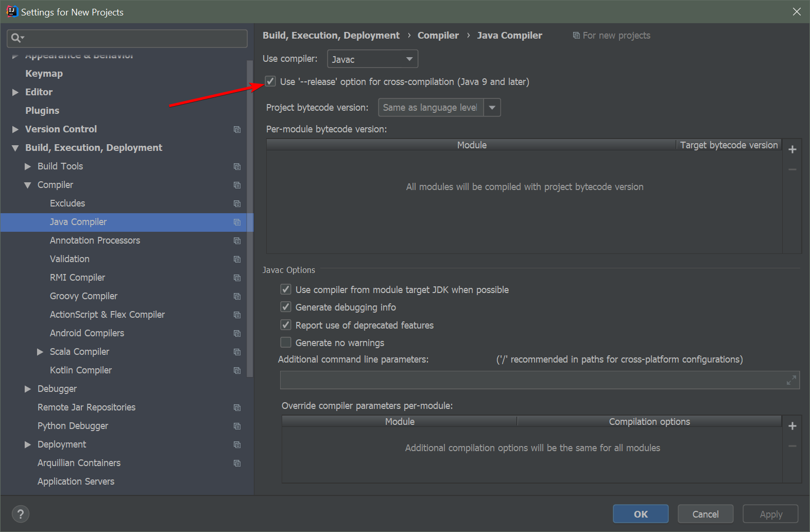810x532 pixels.
Task: Click the project-level icon beside Arquillian Containers
Action: point(237,463)
